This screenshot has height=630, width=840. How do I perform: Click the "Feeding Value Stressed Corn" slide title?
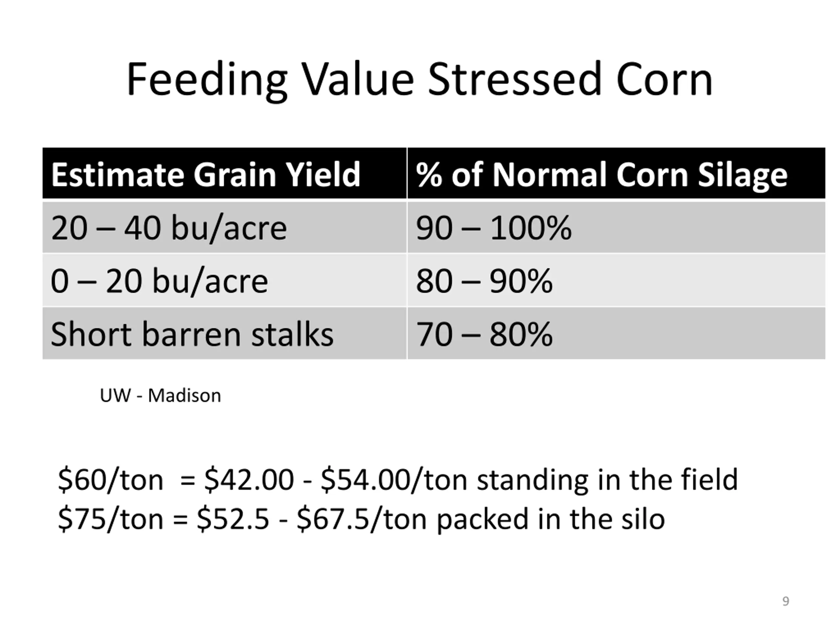pos(419,80)
